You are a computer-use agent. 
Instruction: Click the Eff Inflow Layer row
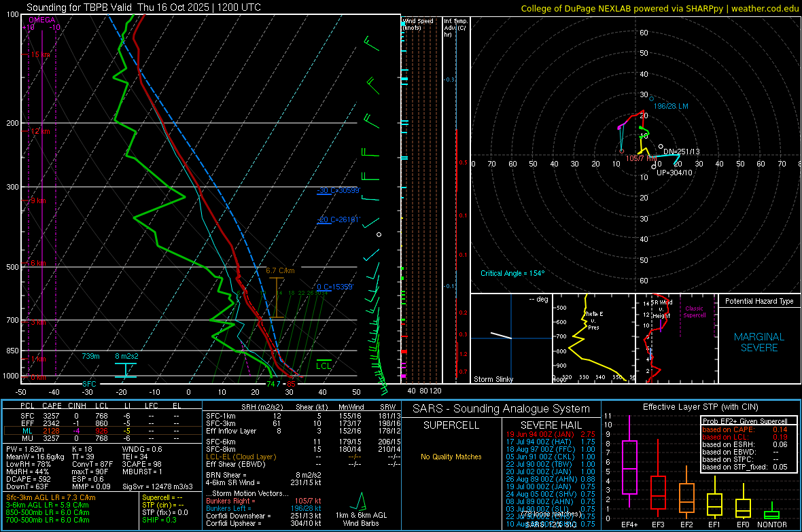pos(303,431)
